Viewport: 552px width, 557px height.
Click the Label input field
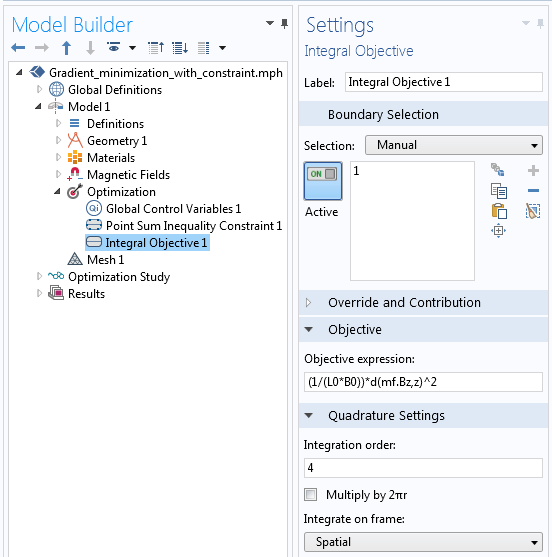coord(444,82)
